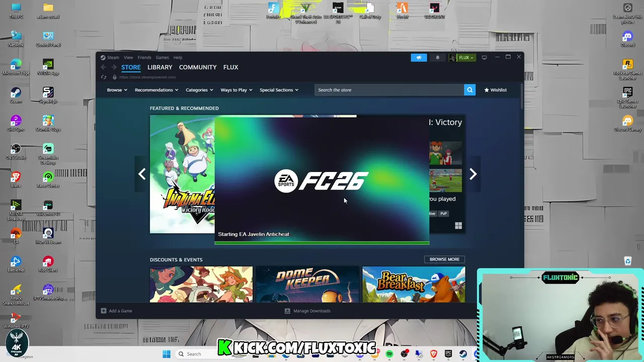Go back with Steam navigation arrow

[104, 67]
